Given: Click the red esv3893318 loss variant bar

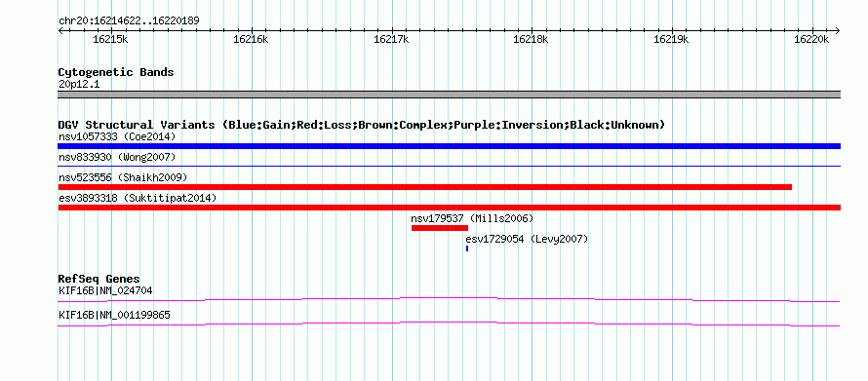Looking at the screenshot, I should [x=449, y=208].
